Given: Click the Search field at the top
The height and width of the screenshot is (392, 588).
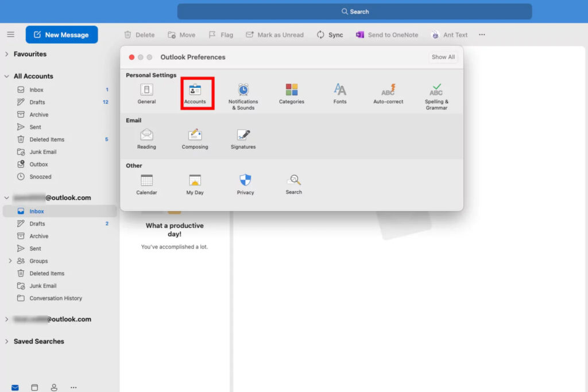Looking at the screenshot, I should click(354, 11).
